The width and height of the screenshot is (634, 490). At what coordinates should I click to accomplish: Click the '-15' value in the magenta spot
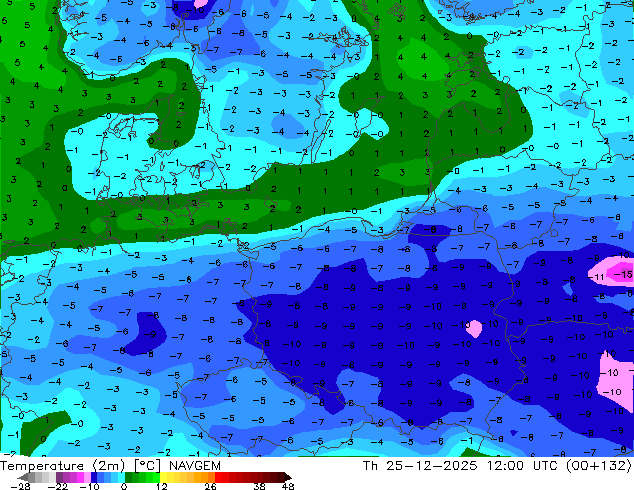pos(623,275)
